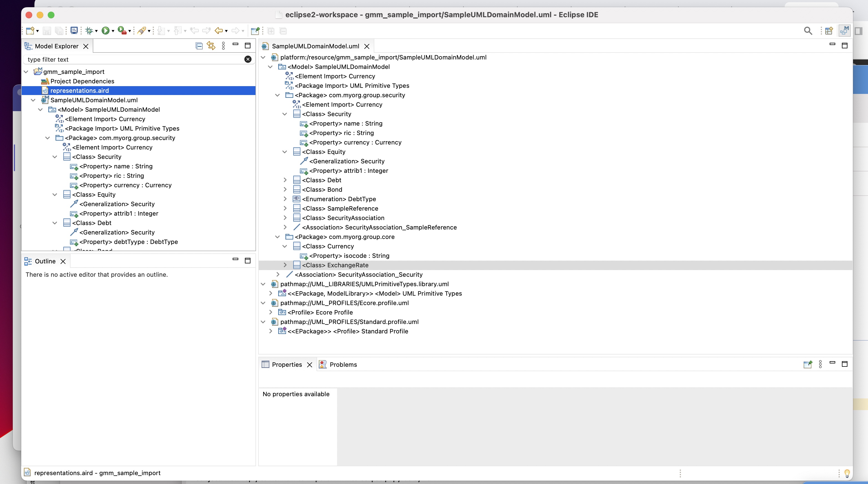Click the Open Console monitor icon
868x484 pixels.
click(74, 31)
